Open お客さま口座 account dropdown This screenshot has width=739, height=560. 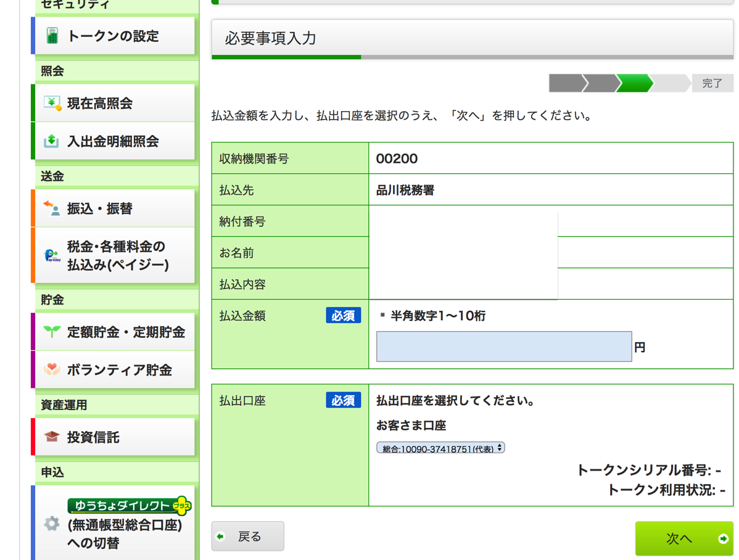click(440, 448)
